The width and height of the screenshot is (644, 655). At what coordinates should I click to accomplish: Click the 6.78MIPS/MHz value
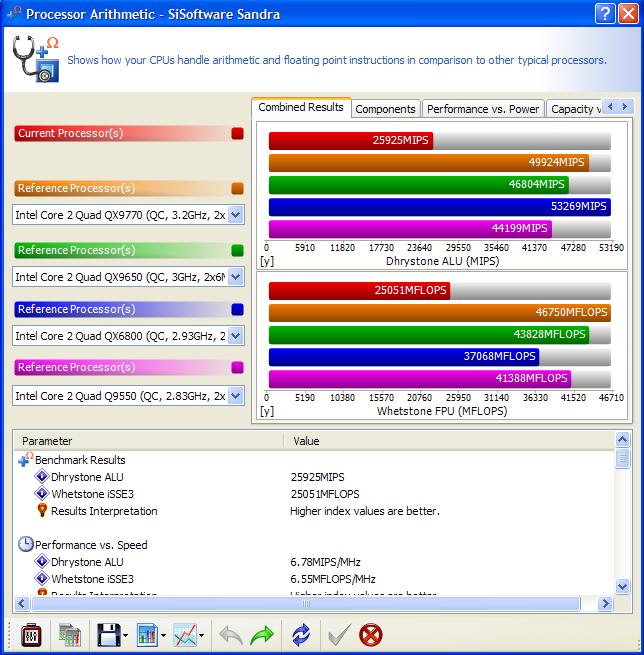(325, 562)
